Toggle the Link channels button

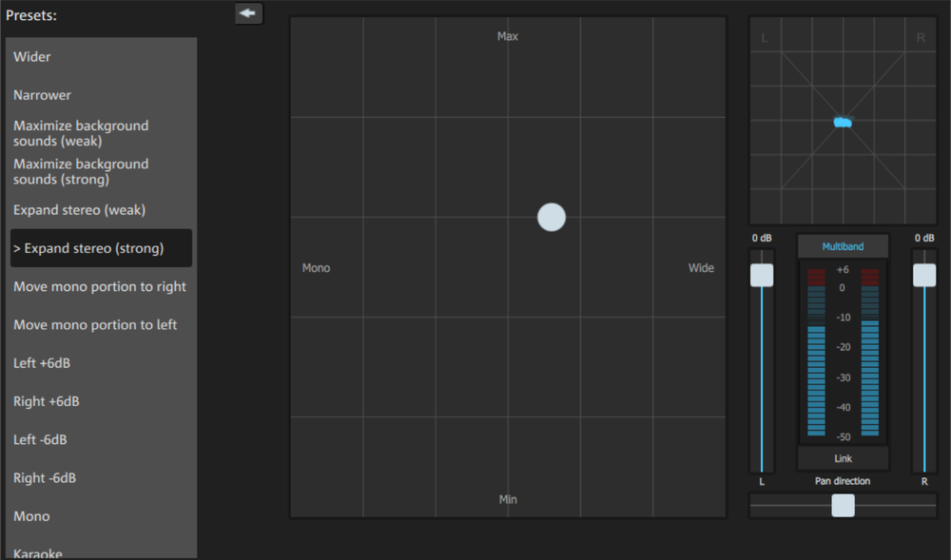843,458
